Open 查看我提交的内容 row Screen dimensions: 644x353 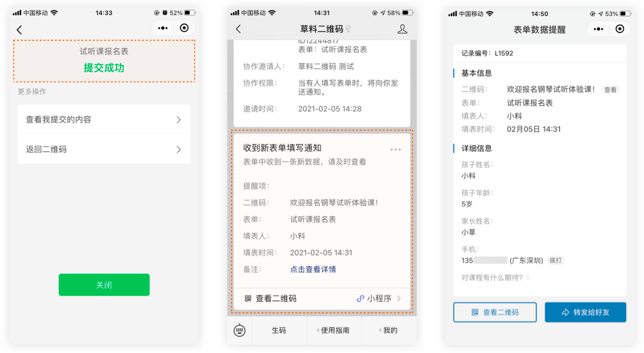click(x=104, y=120)
